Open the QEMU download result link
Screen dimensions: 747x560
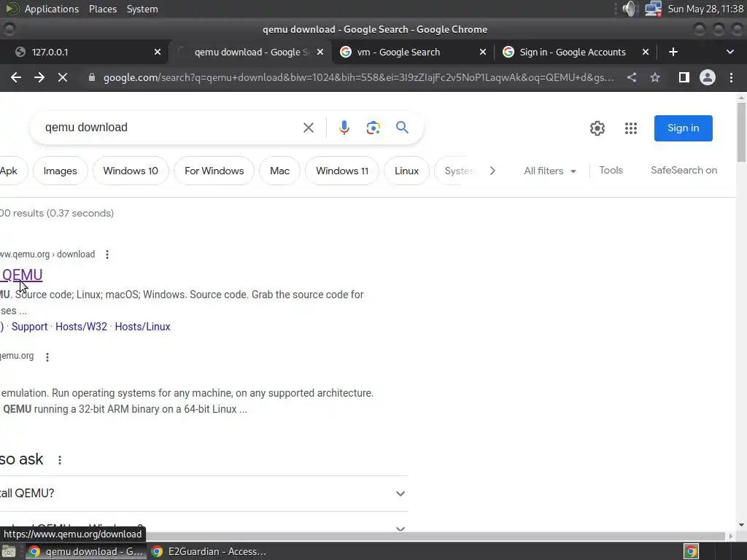pos(21,275)
